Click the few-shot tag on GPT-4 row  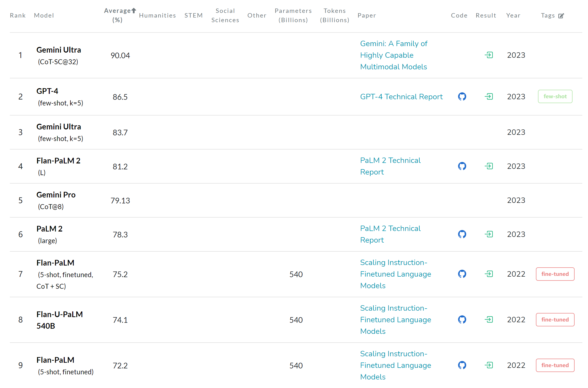point(555,96)
